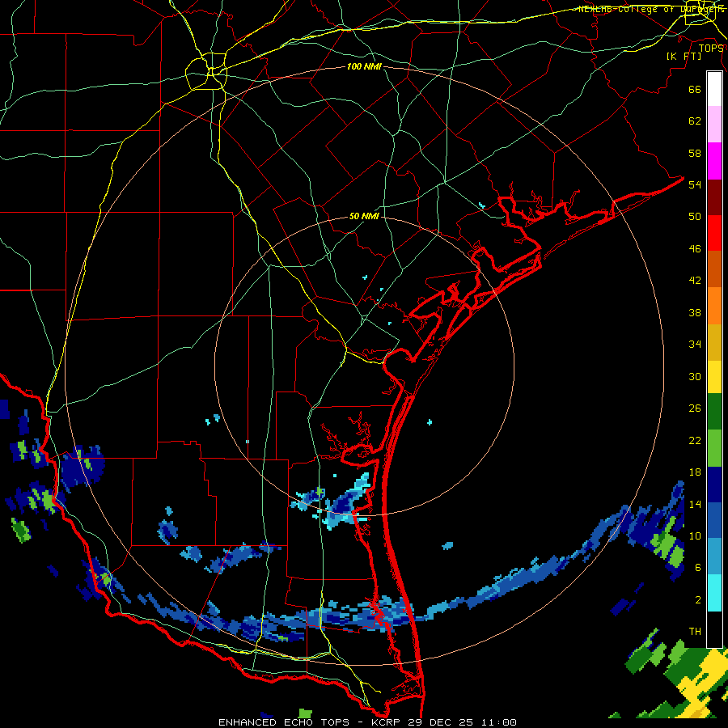
Task: Click the gold swatch in the legend
Action: [x=714, y=342]
